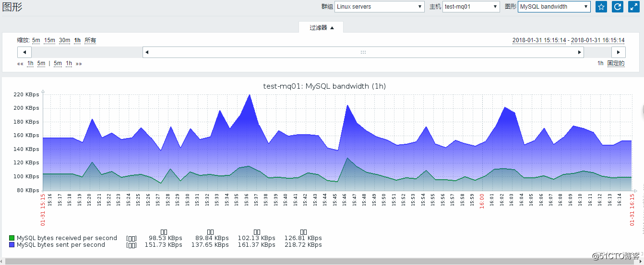644x265 pixels.
Task: Add graph to favorites star icon
Action: [601, 7]
